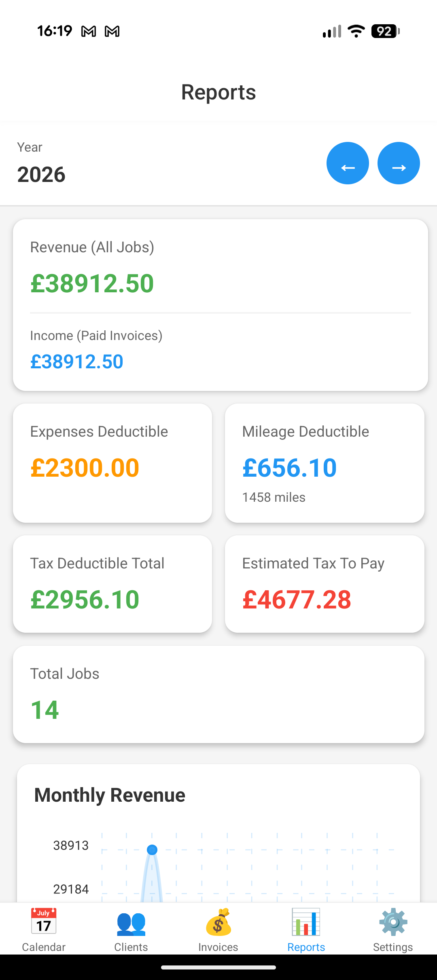Tap the first Gmail notification icon

pos(89,31)
